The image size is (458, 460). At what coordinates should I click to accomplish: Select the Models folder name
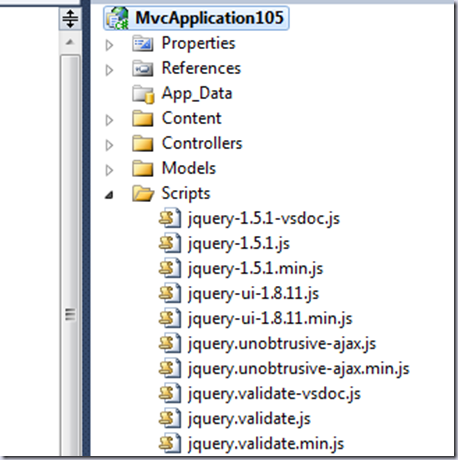[189, 168]
